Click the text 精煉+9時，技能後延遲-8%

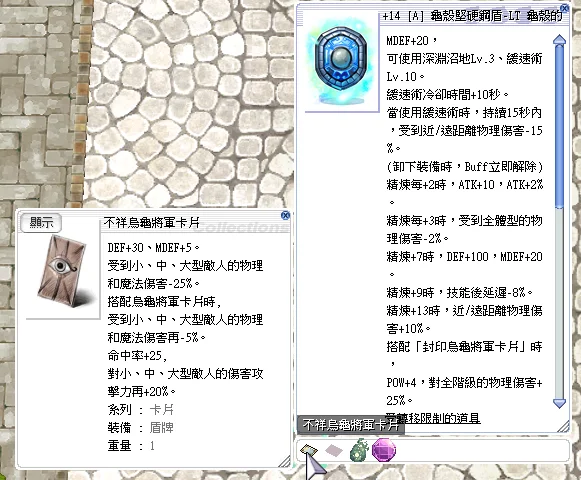459,292
